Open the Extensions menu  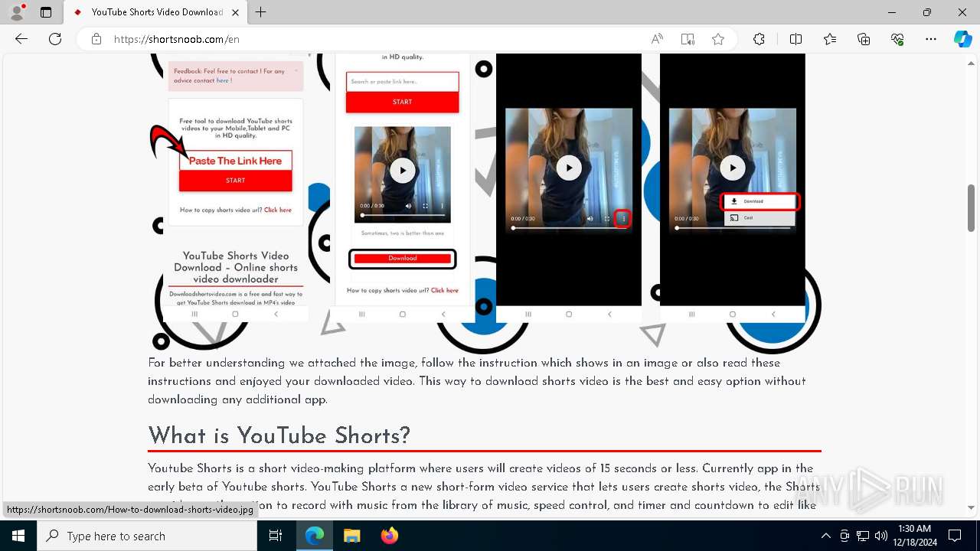[x=759, y=39]
